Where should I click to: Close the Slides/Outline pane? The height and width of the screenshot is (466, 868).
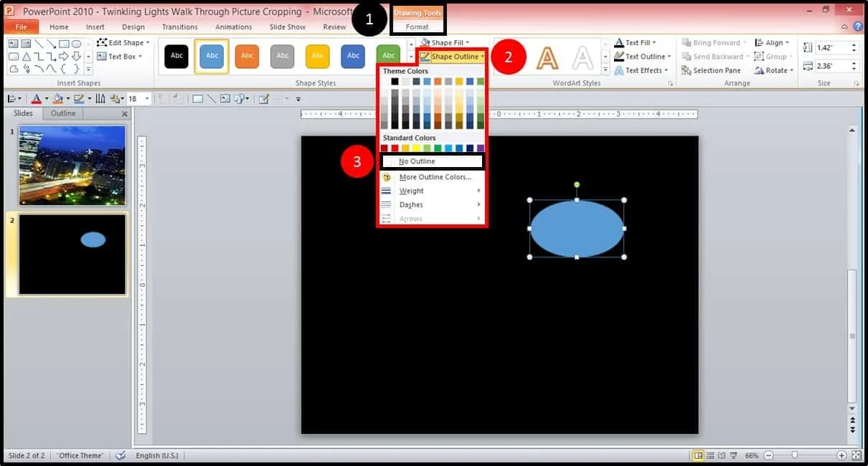click(125, 114)
